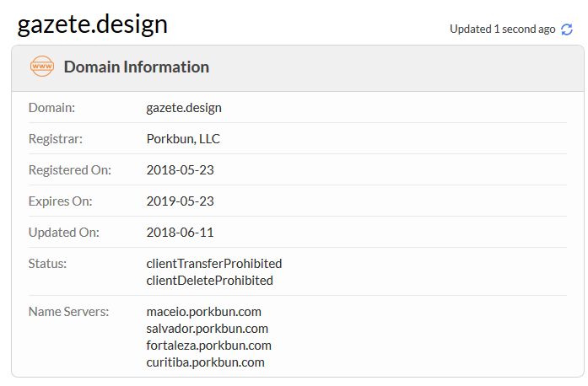The height and width of the screenshot is (386, 588).
Task: Click the curitiba.porkbun.com name server
Action: point(205,362)
